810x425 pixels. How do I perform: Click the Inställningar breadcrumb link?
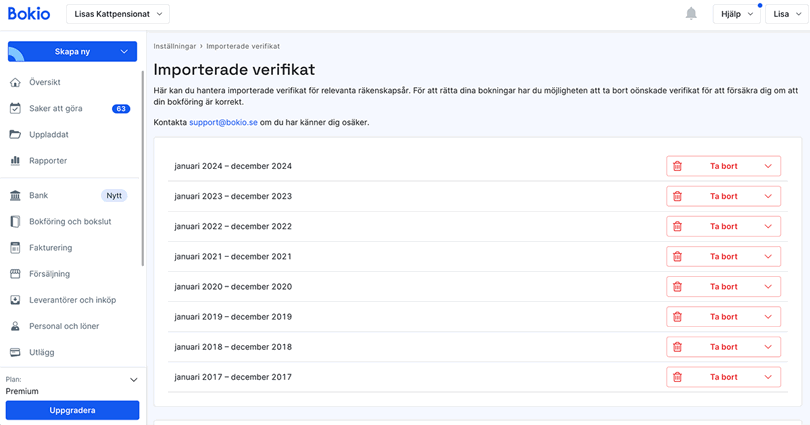click(x=175, y=46)
